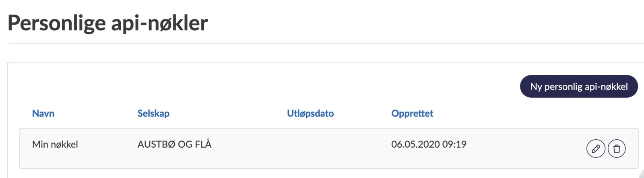
Task: Sort by the Utløpsdato column header
Action: click(310, 113)
